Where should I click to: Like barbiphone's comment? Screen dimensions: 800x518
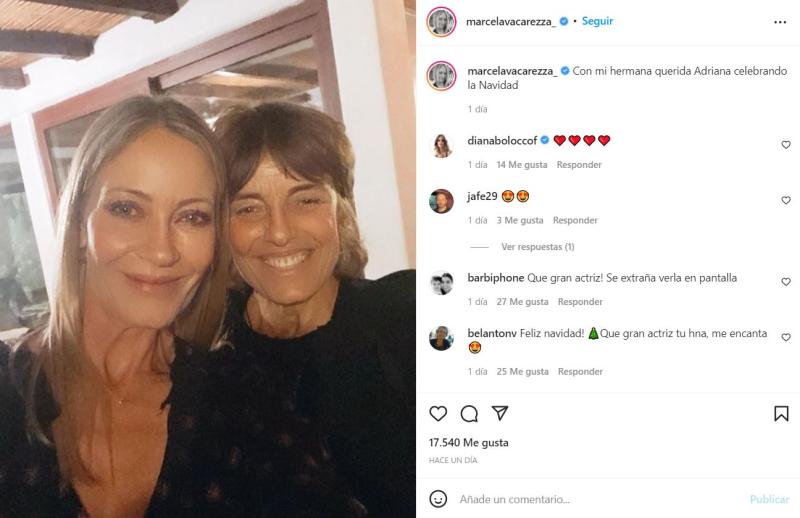click(x=785, y=282)
